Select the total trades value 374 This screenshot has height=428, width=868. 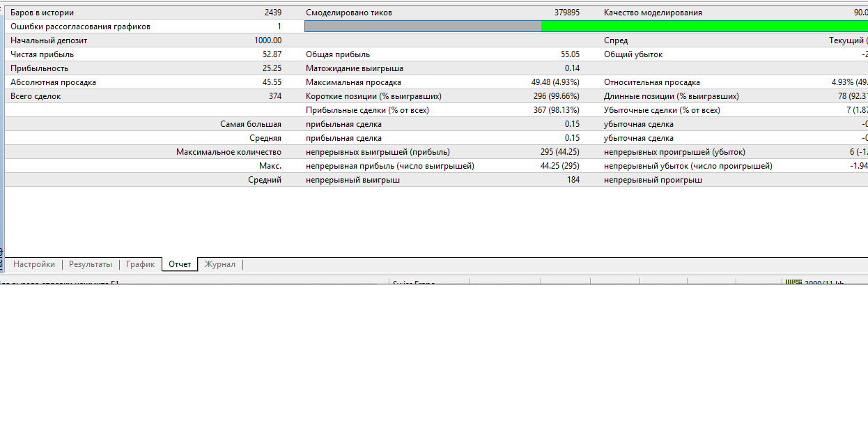275,96
